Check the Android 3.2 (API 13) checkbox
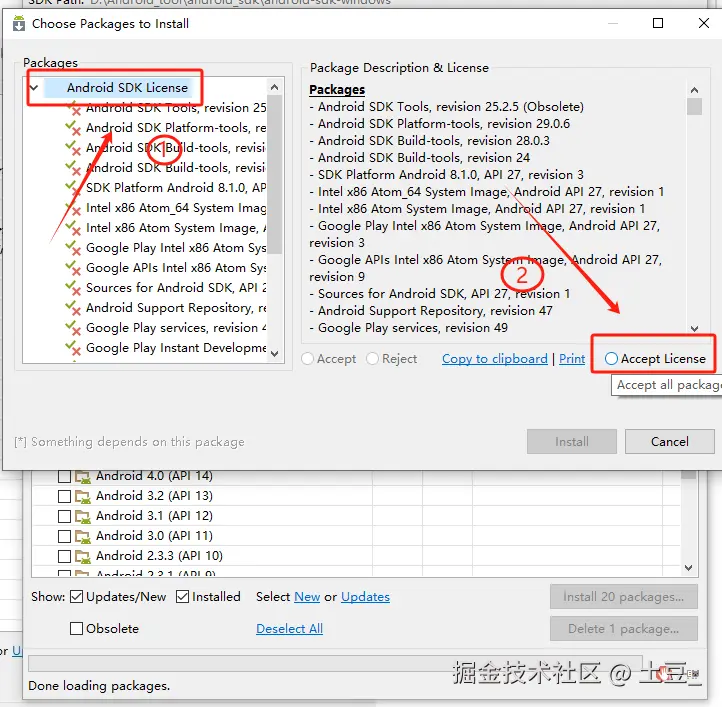722x707 pixels. click(64, 496)
